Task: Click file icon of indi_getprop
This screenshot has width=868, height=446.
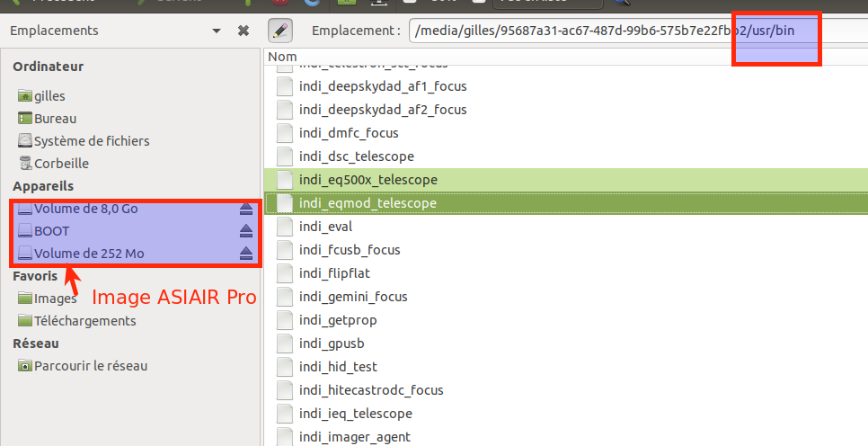Action: click(x=285, y=320)
